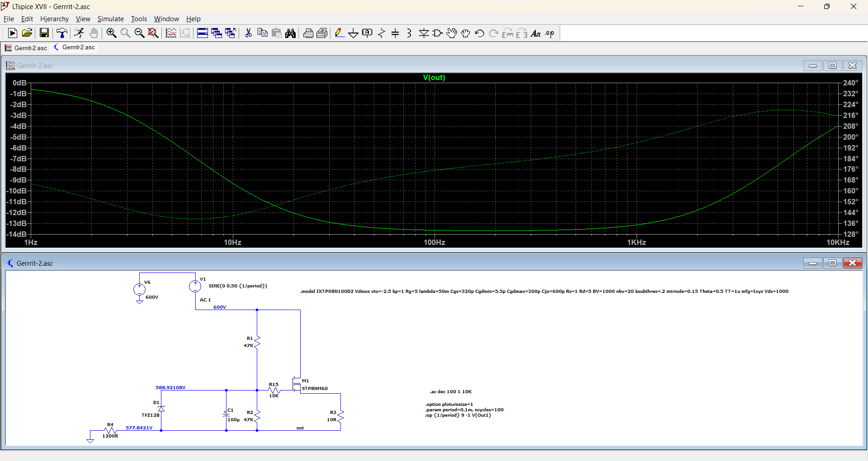The height and width of the screenshot is (461, 868).
Task: Save the schematic with the floppy icon
Action: coord(44,33)
